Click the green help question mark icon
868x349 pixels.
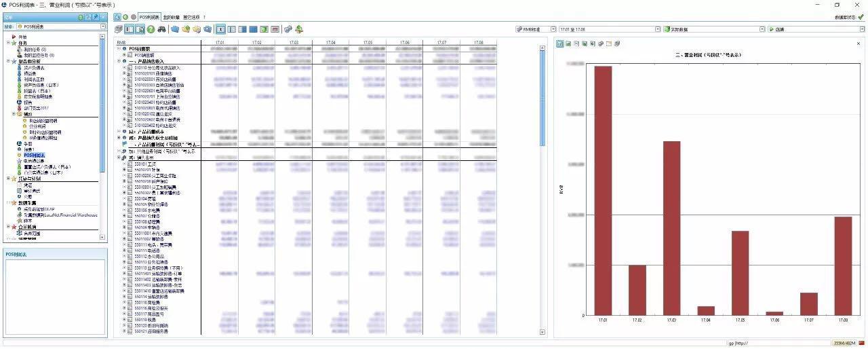coord(151,29)
